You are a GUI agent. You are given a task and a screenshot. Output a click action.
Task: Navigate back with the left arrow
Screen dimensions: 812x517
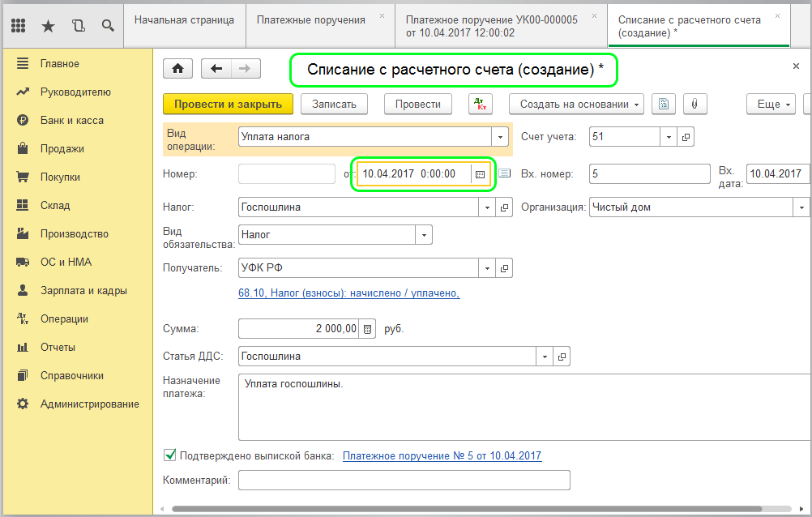tap(216, 68)
